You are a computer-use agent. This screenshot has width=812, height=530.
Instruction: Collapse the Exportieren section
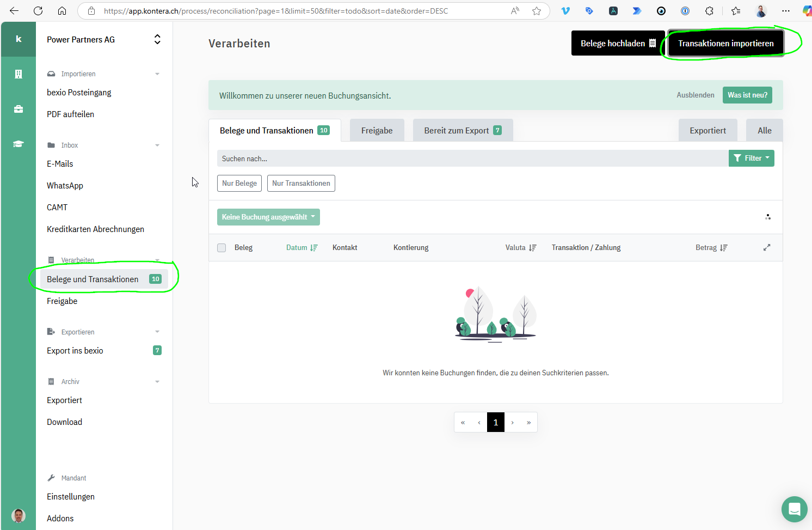[157, 332]
